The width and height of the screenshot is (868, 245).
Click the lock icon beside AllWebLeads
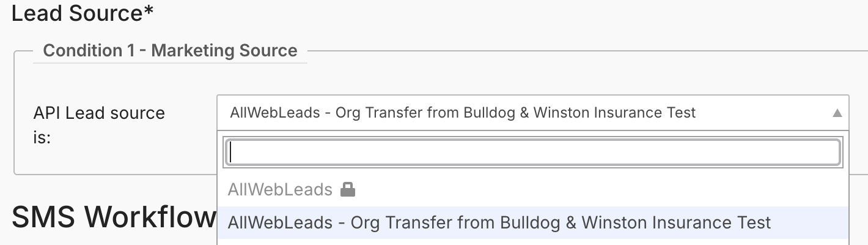pyautogui.click(x=347, y=190)
